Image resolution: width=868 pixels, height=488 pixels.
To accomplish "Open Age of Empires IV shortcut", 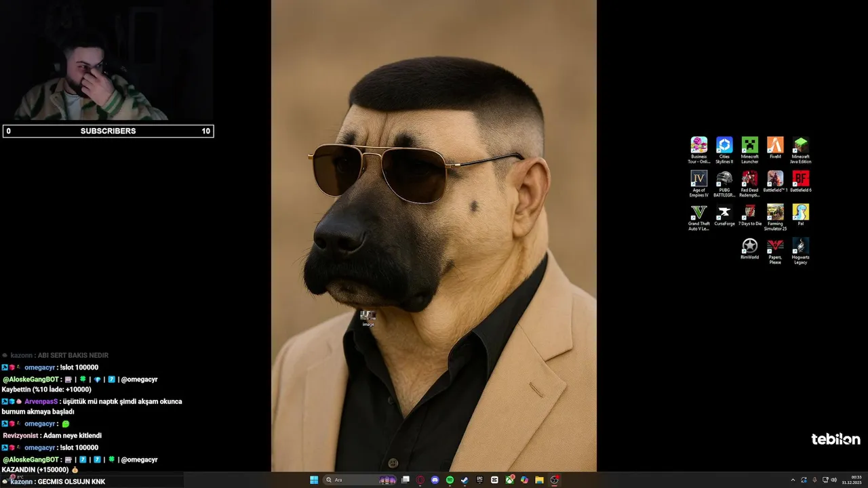I will click(x=698, y=184).
